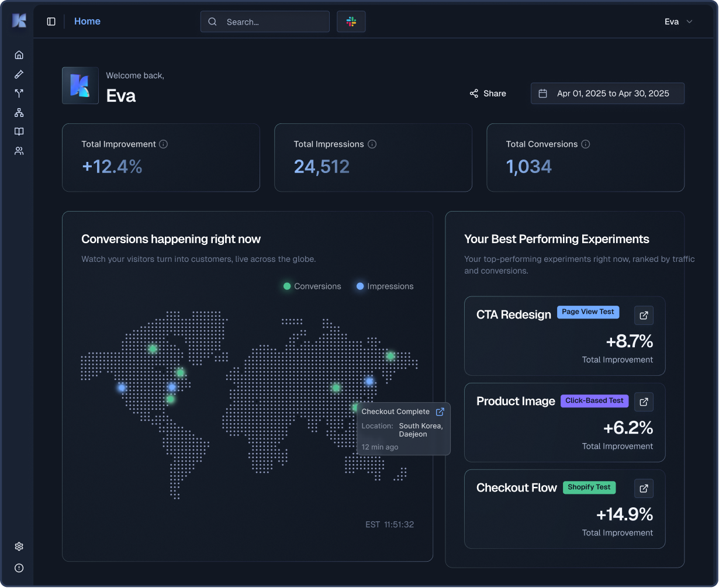Image resolution: width=719 pixels, height=588 pixels.
Task: Click the sitemap hierarchy icon in the sidebar
Action: pos(19,112)
